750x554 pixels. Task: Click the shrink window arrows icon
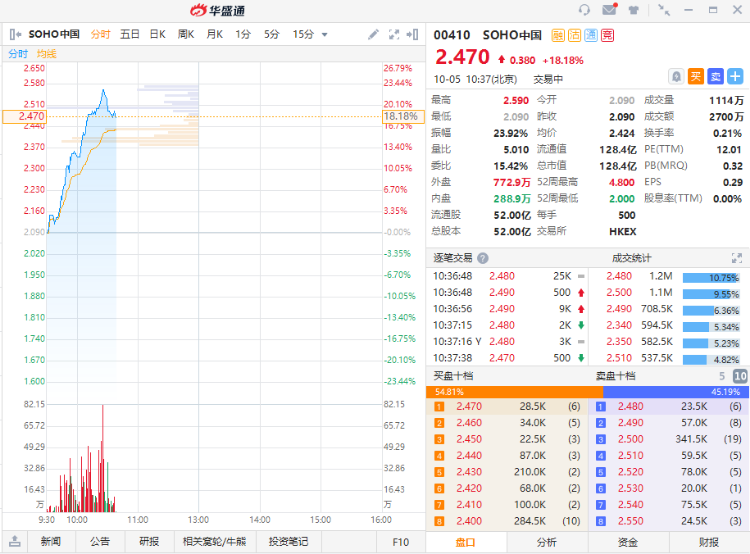coord(664,10)
